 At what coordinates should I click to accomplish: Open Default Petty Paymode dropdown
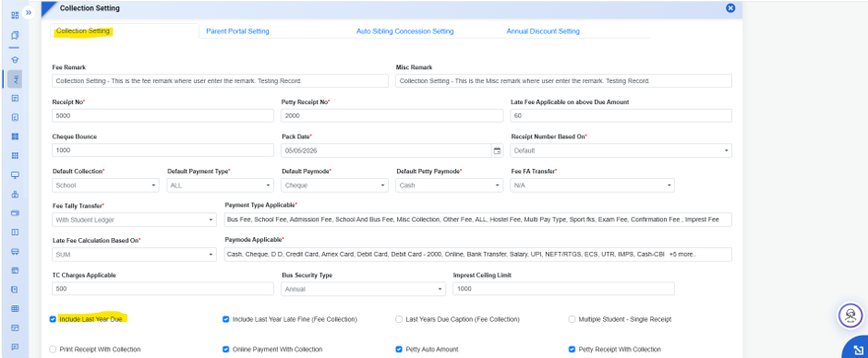click(450, 185)
